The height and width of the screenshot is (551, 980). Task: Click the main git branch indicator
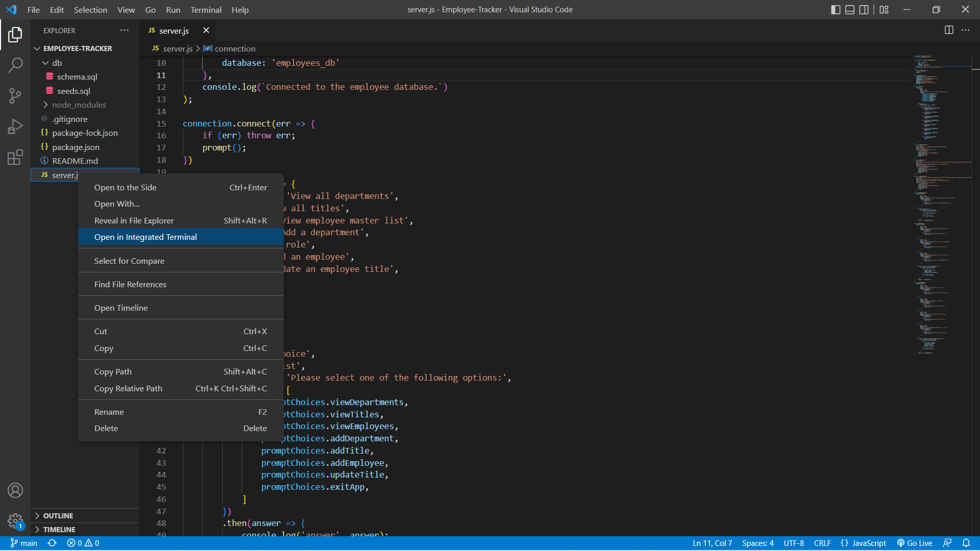(24, 543)
